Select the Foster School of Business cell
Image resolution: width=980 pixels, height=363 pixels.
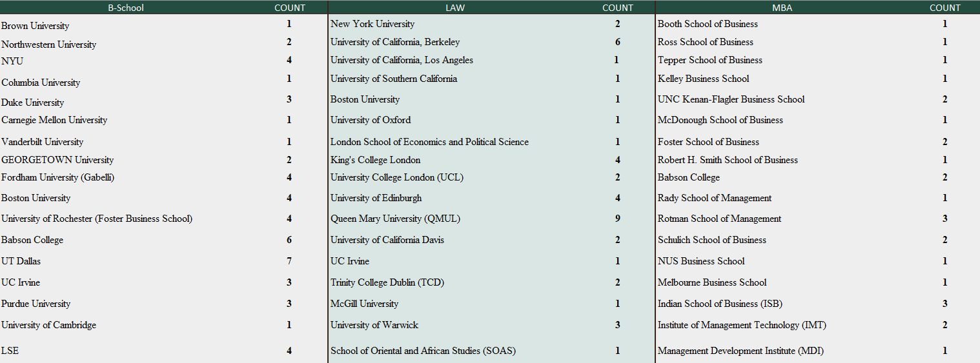click(708, 142)
